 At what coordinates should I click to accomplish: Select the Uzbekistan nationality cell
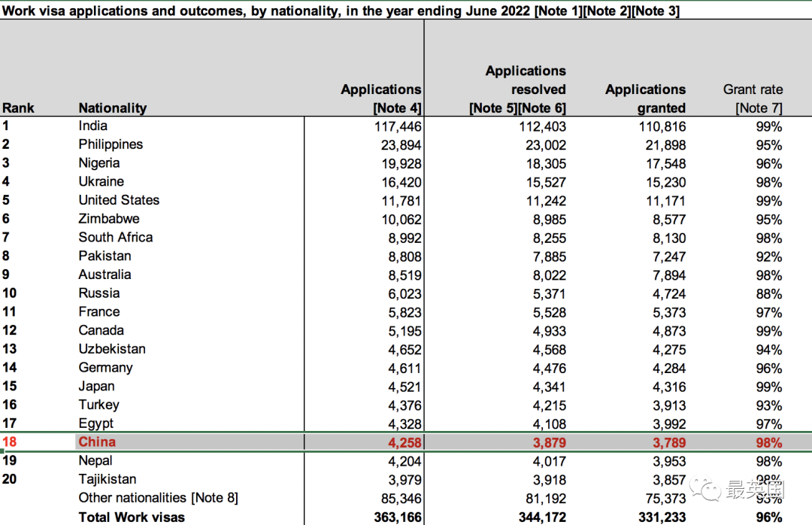coord(112,350)
